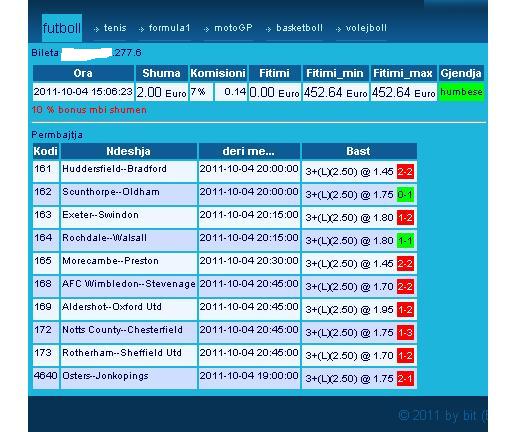This screenshot has height=432, width=512.
Task: Click the red 2-2 score for Huddersfield--Bradford
Action: point(405,172)
